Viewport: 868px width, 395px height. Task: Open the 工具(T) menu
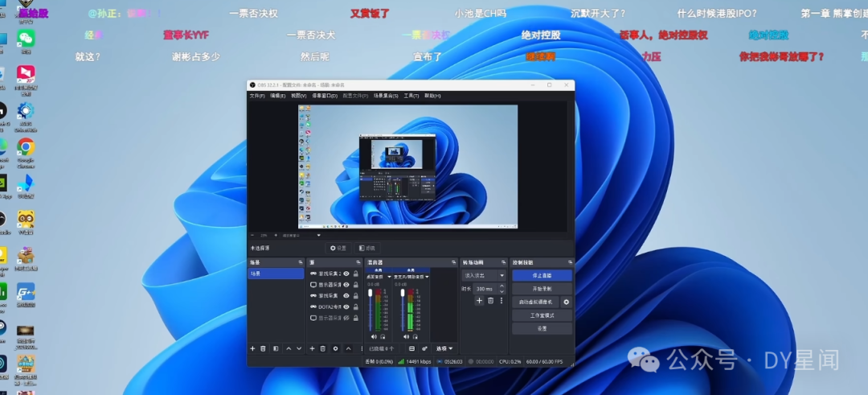coord(411,96)
